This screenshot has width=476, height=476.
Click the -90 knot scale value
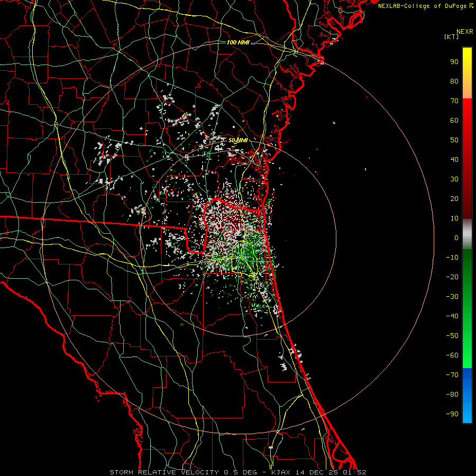(x=452, y=414)
